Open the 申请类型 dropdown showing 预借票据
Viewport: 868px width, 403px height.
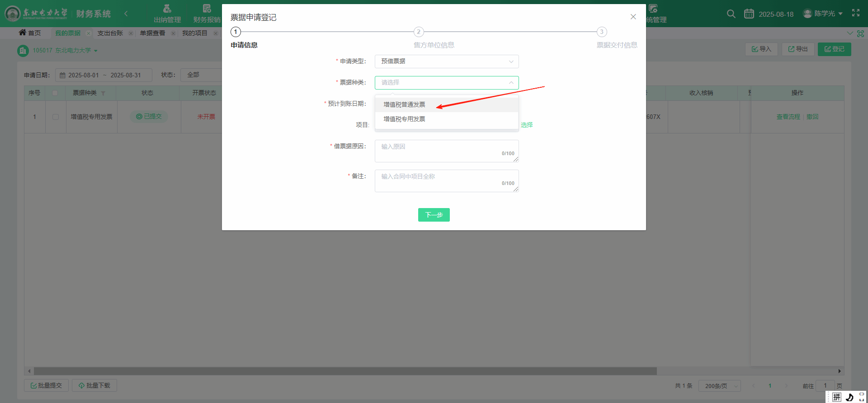(446, 62)
